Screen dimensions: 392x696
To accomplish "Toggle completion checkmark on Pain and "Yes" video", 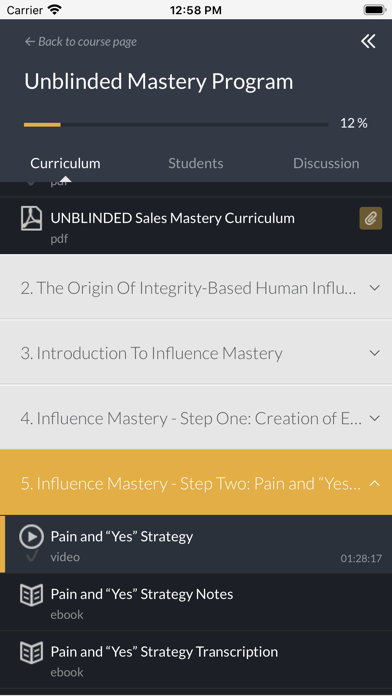I will [32, 556].
